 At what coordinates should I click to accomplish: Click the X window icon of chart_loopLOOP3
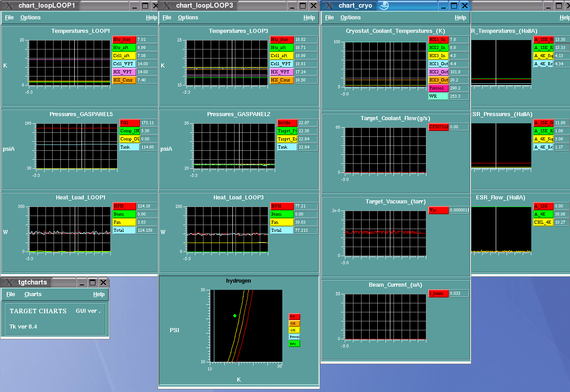(x=167, y=5)
